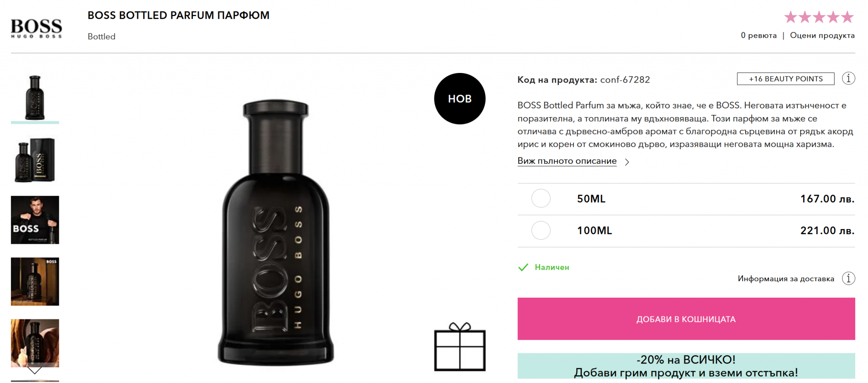
Task: Click Добави в кошницата button
Action: point(686,319)
